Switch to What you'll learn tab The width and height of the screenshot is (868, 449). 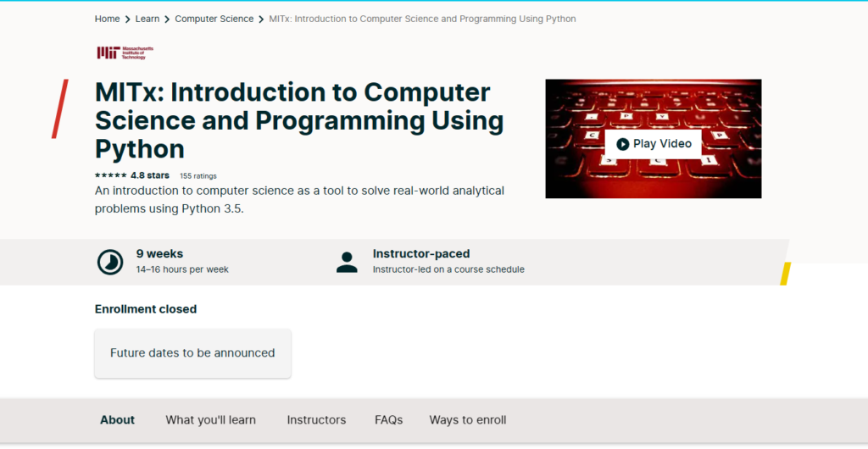click(x=211, y=420)
